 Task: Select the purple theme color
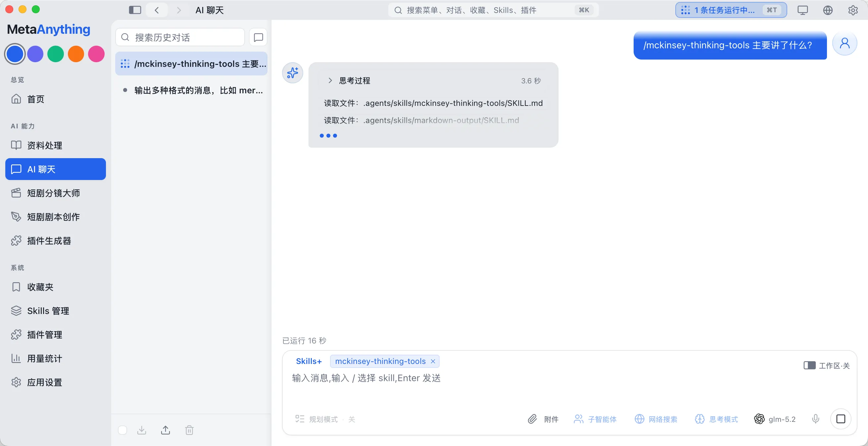(35, 54)
